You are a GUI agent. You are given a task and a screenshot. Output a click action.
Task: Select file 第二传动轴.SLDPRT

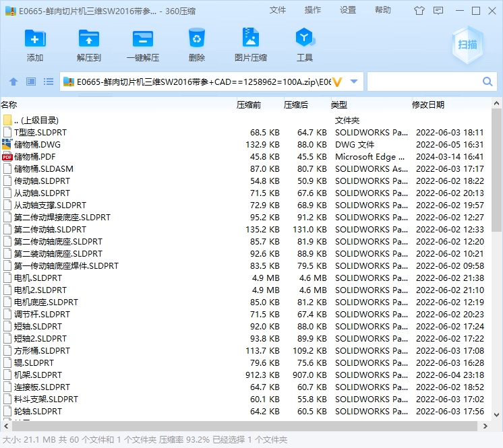pyautogui.click(x=245, y=230)
